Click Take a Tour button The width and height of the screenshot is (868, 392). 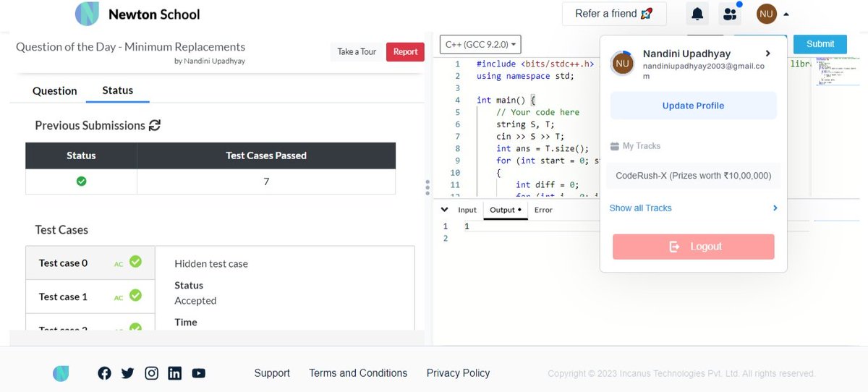click(x=357, y=52)
